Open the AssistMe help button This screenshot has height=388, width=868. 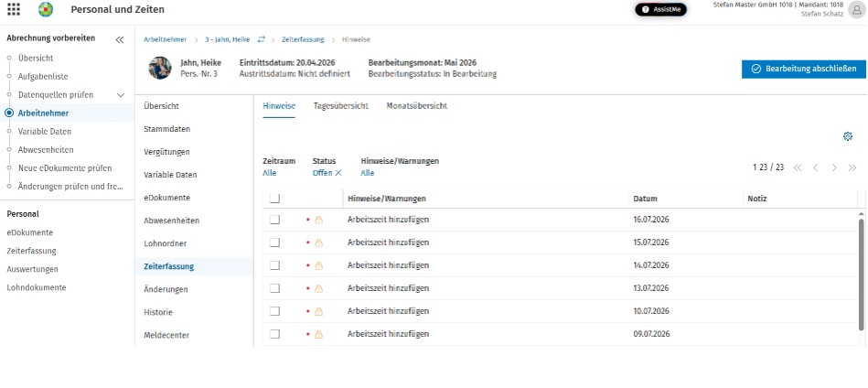[660, 9]
